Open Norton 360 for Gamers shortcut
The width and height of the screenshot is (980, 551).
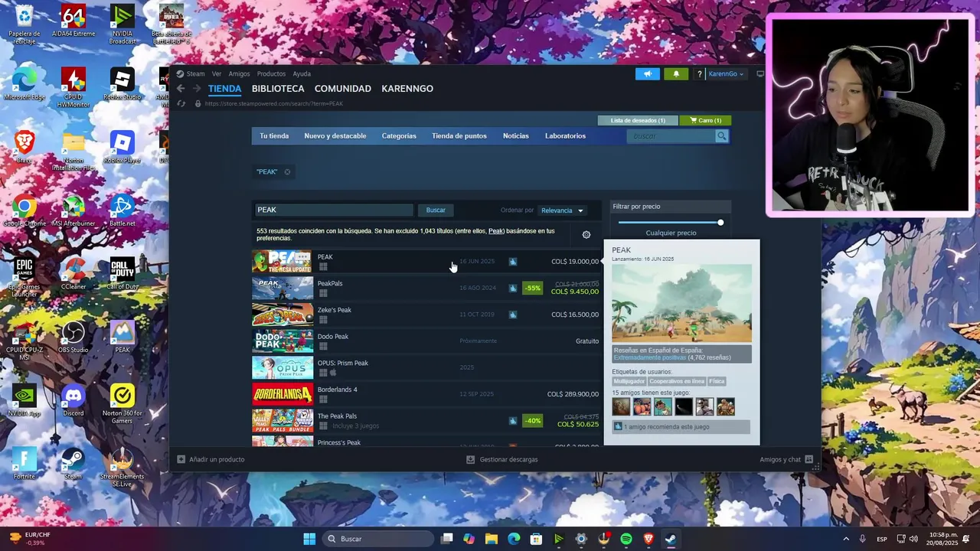point(122,403)
